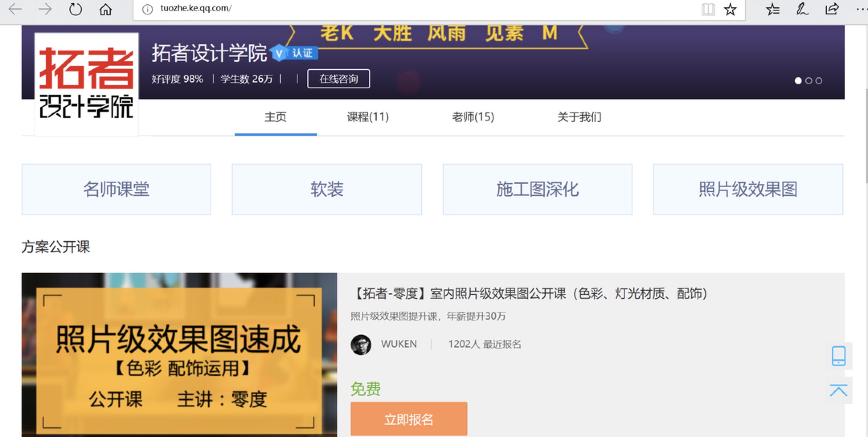
Task: Open the 软装 category
Action: pyautogui.click(x=327, y=189)
